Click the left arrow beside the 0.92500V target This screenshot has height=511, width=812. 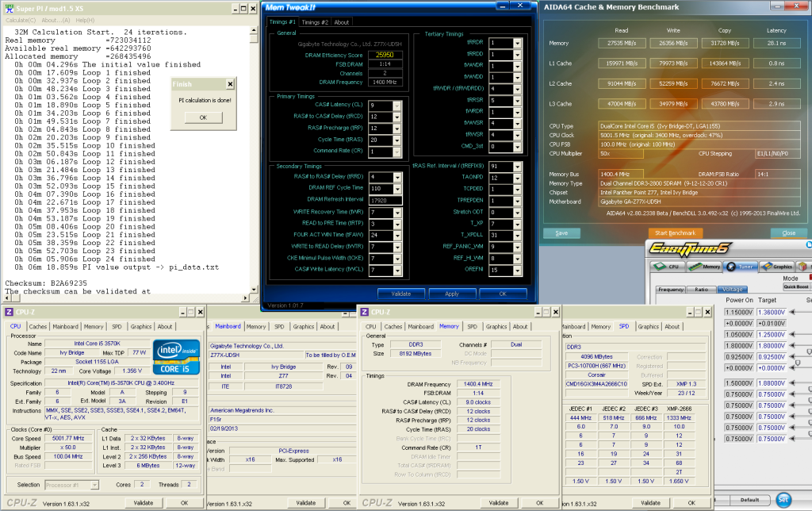point(792,356)
